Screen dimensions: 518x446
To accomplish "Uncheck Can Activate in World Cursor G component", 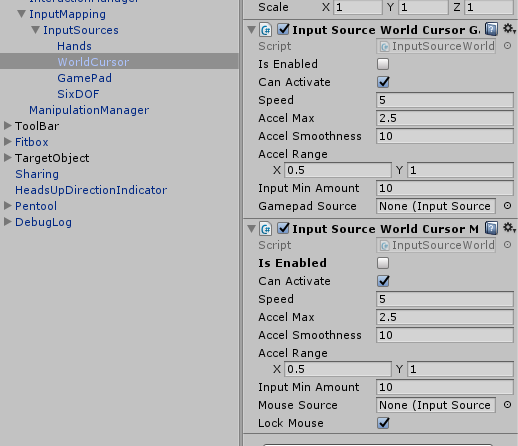I will [x=383, y=82].
